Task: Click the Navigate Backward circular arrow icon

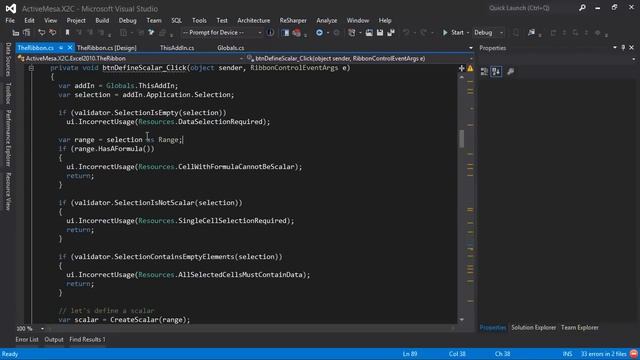Action: (320, 33)
